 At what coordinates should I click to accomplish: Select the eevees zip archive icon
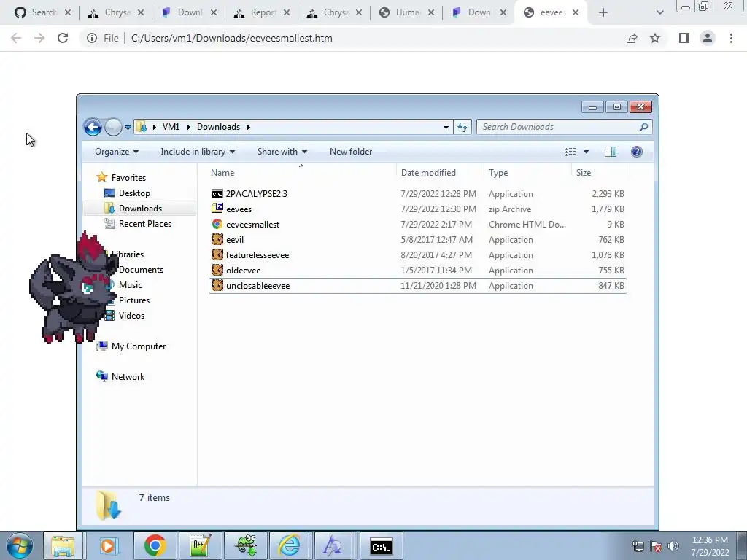point(217,209)
